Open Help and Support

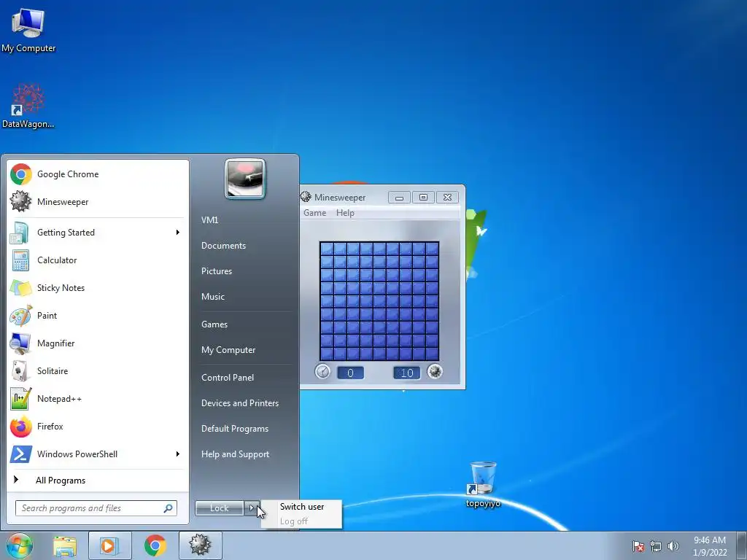pyautogui.click(x=236, y=454)
